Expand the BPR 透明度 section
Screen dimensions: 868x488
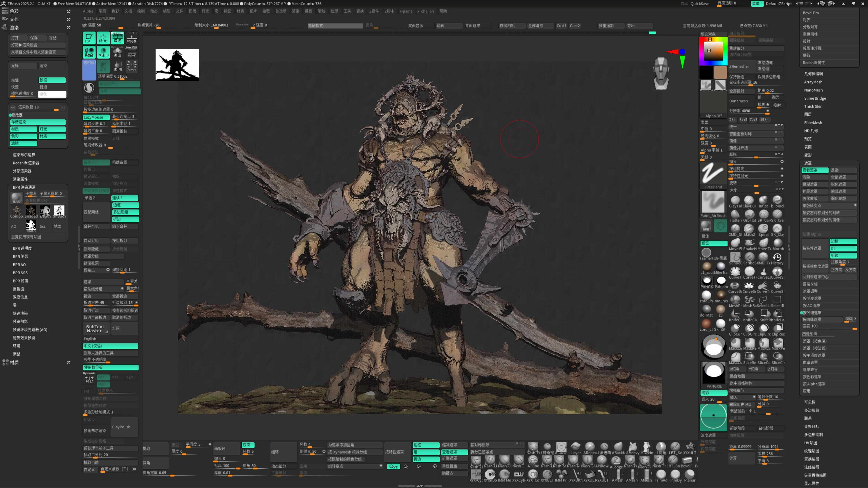tap(22, 248)
